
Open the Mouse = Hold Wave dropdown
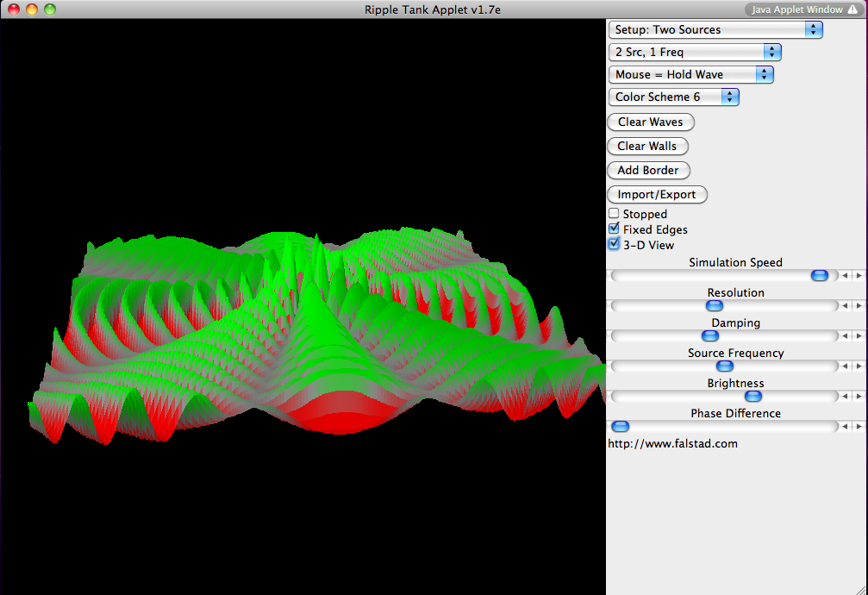pyautogui.click(x=690, y=74)
